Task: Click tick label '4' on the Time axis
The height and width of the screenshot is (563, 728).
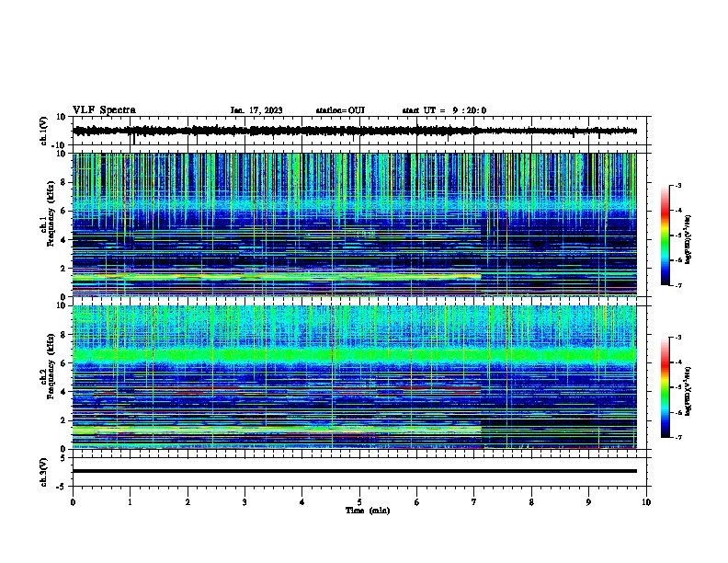Action: 302,502
